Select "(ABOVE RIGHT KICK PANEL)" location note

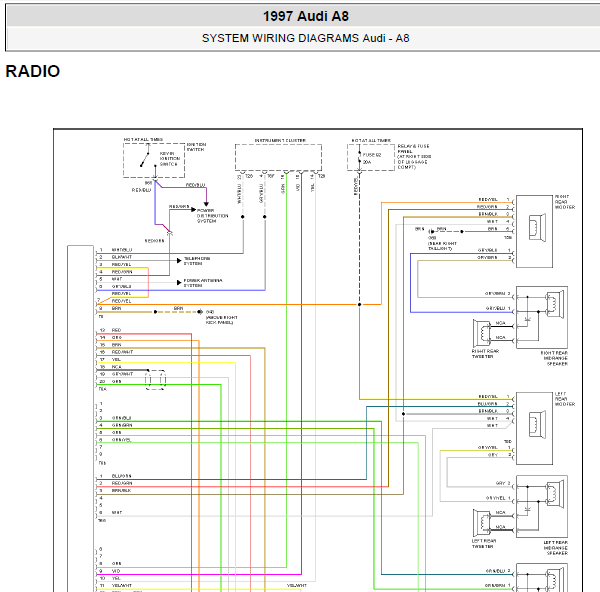tap(222, 320)
